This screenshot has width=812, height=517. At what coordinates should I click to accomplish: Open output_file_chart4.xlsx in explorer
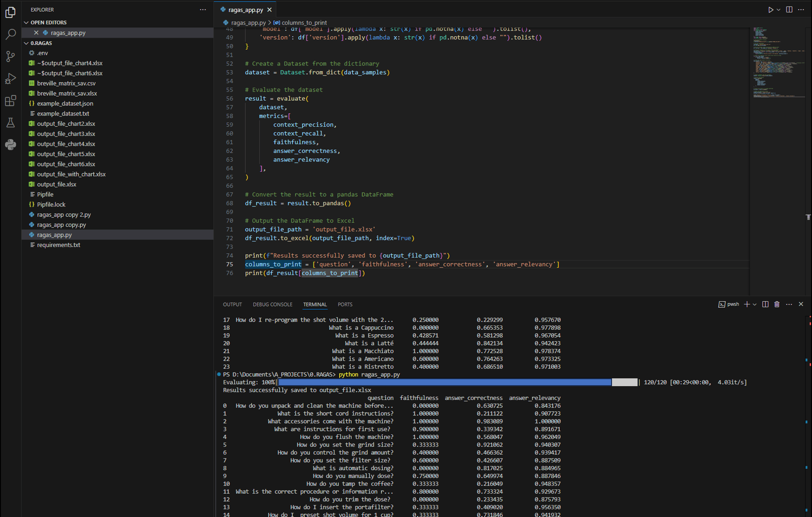pyautogui.click(x=118, y=144)
